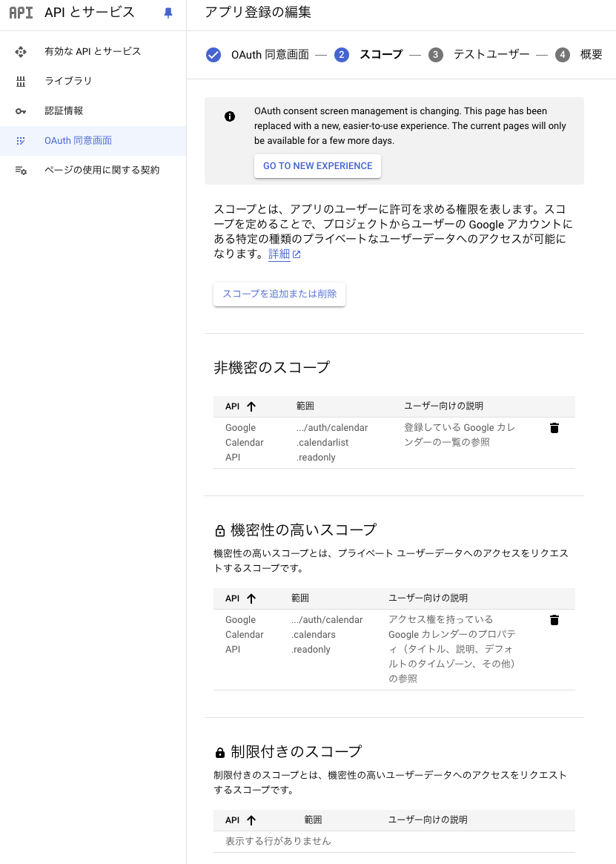Image resolution: width=616 pixels, height=864 pixels.
Task: Click 範囲 header in 機密性の高いスコープ table
Action: (x=300, y=598)
